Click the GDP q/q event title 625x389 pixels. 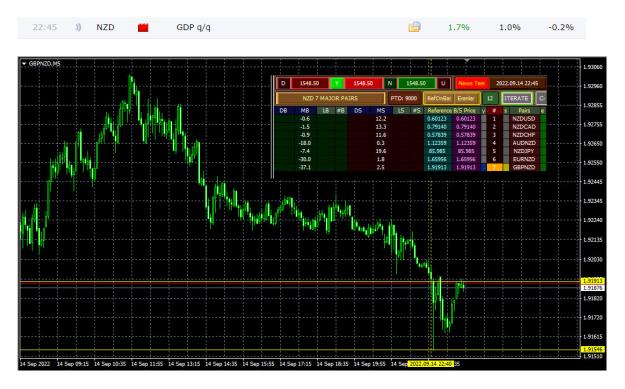(193, 27)
